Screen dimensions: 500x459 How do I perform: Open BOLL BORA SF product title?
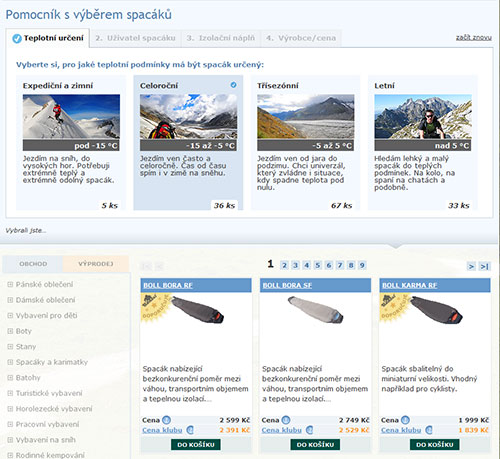coord(287,285)
